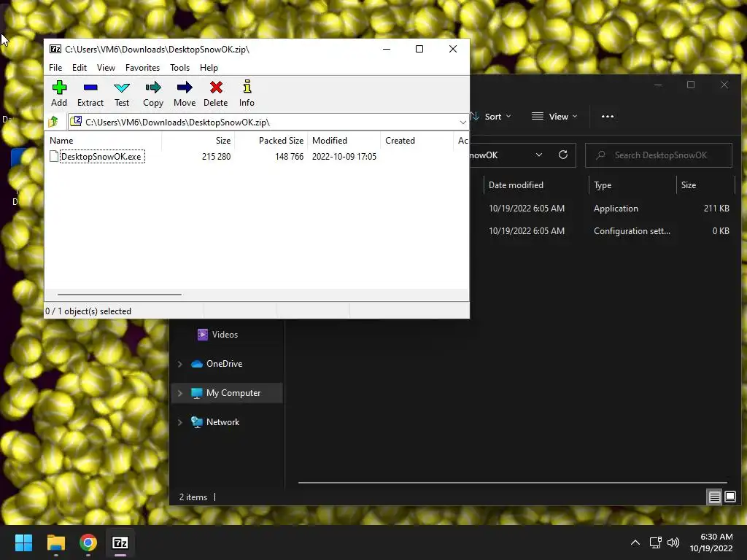Expand My Computer tree node
The width and height of the screenshot is (747, 560).
pyautogui.click(x=180, y=393)
